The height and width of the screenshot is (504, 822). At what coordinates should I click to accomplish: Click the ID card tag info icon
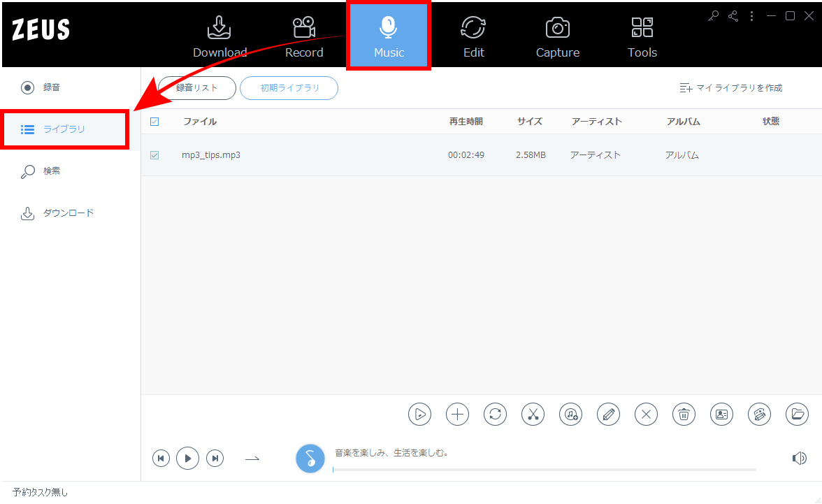coord(721,414)
